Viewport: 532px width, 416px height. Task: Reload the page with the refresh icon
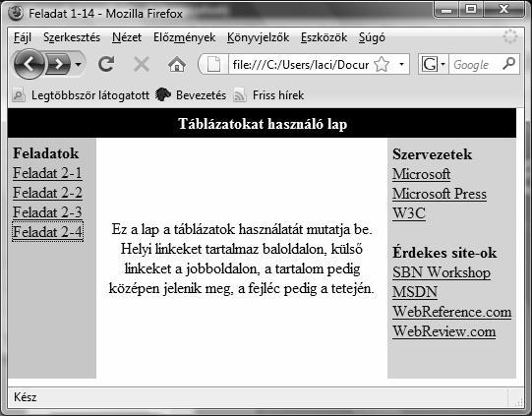(106, 64)
